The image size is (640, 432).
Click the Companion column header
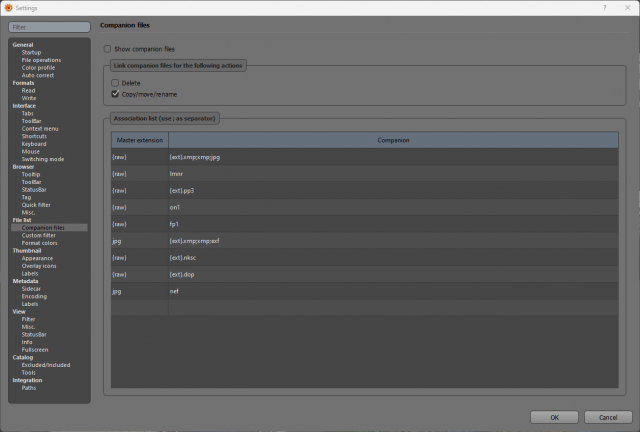(x=393, y=140)
